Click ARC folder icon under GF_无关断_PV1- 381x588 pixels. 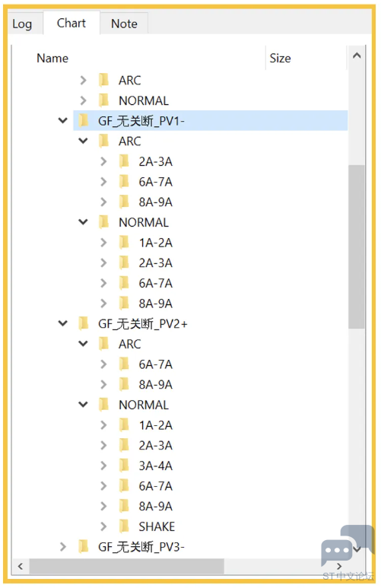coord(104,141)
